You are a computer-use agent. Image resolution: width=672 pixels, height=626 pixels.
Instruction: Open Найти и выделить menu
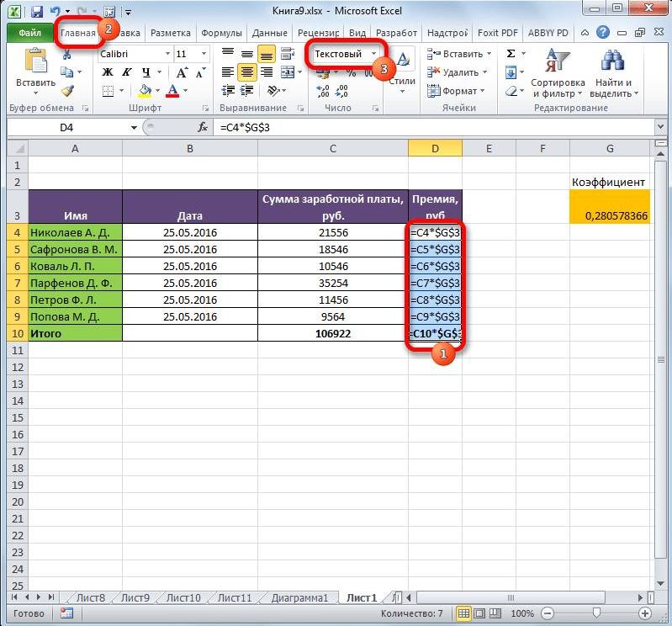click(x=614, y=73)
